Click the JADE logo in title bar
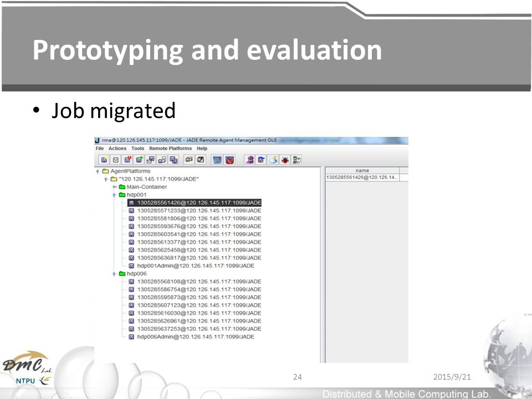532x399 pixels. [97, 140]
